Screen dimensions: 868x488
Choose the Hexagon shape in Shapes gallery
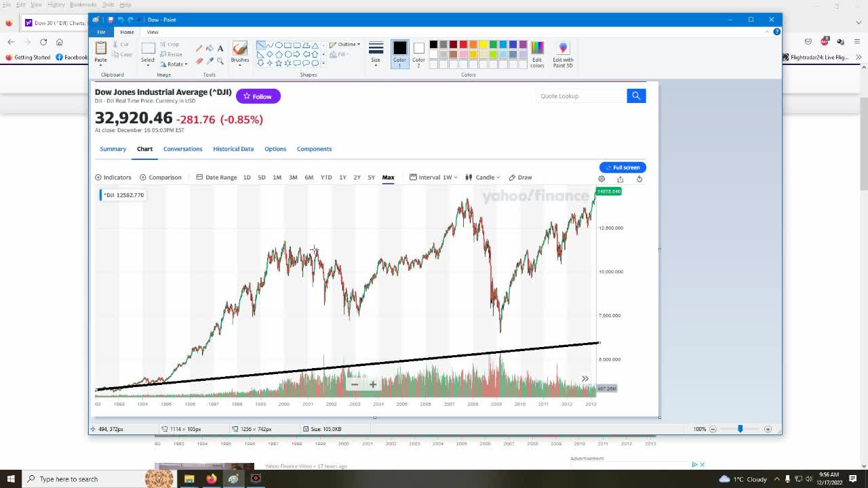pos(288,54)
